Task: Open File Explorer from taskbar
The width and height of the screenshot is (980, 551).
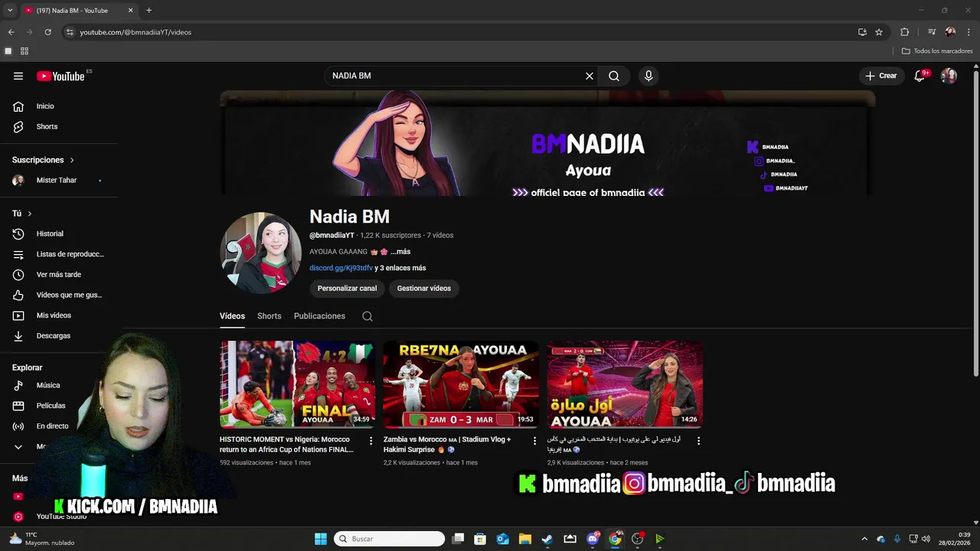Action: (525, 539)
